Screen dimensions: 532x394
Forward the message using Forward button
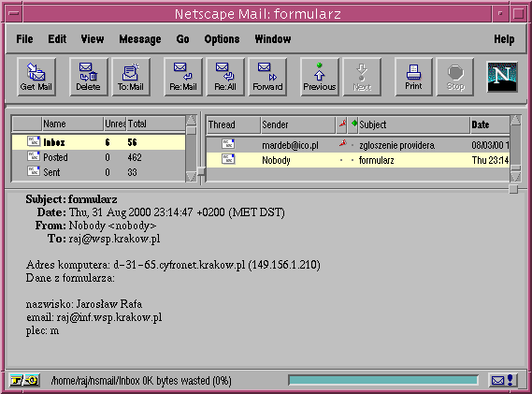point(267,77)
